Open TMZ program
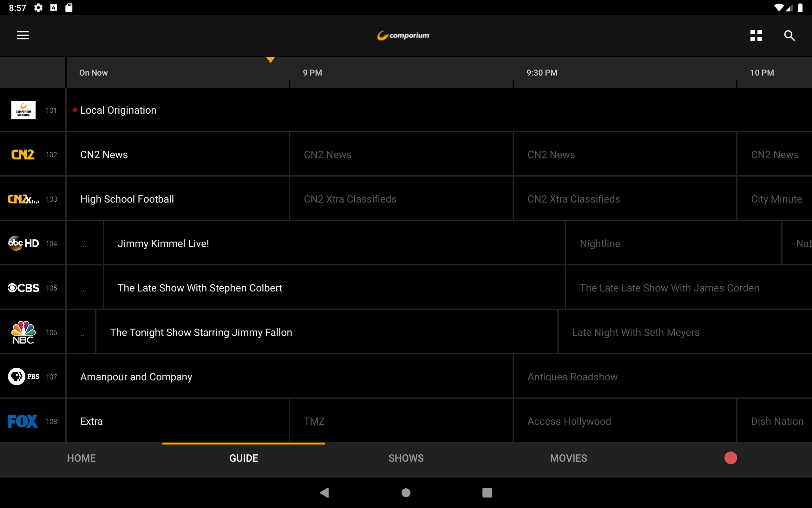This screenshot has width=812, height=508. tap(401, 421)
